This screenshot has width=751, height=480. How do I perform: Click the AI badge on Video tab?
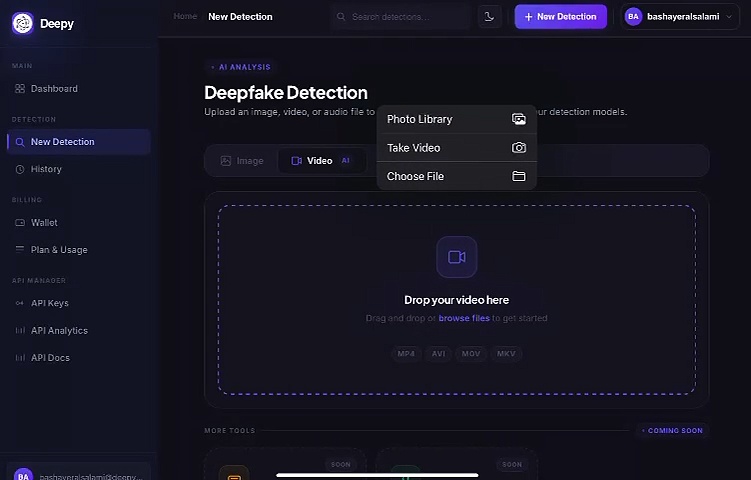pos(345,160)
